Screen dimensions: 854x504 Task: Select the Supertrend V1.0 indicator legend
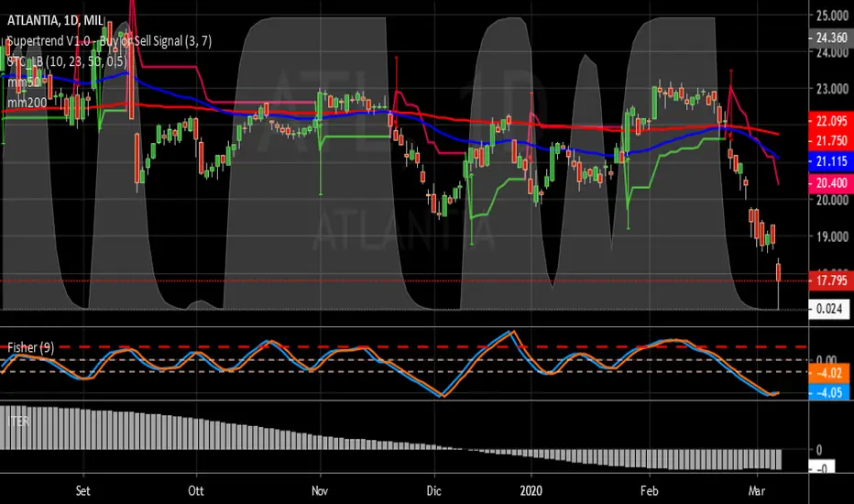pyautogui.click(x=109, y=41)
